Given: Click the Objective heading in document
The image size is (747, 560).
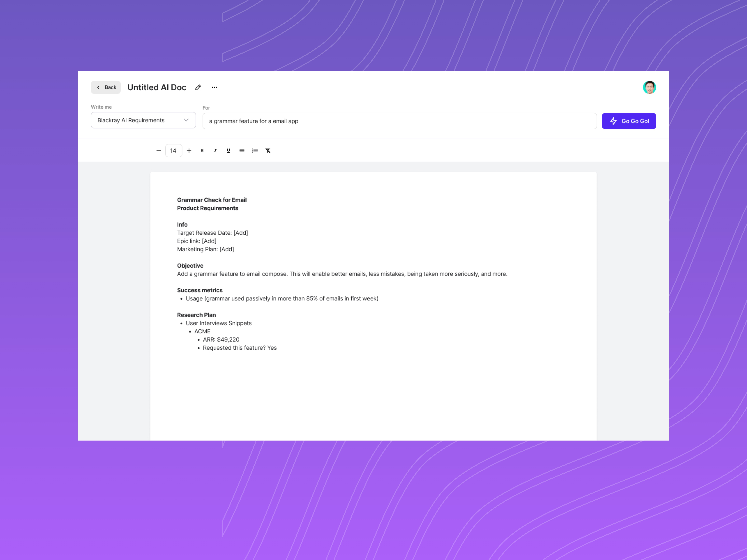Looking at the screenshot, I should pyautogui.click(x=190, y=266).
